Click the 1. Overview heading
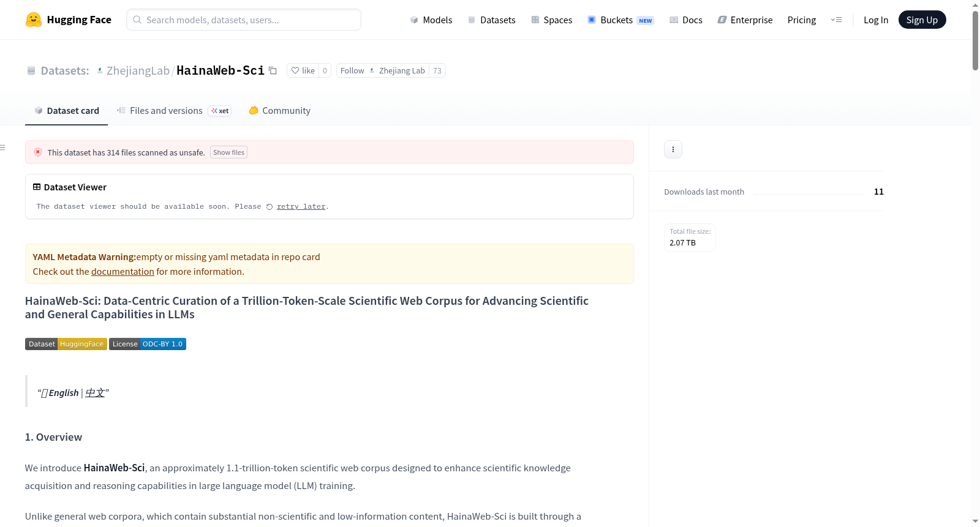 (53, 437)
